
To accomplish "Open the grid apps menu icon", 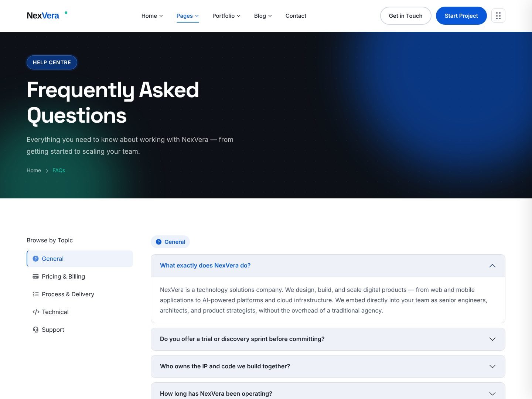I will tap(498, 16).
